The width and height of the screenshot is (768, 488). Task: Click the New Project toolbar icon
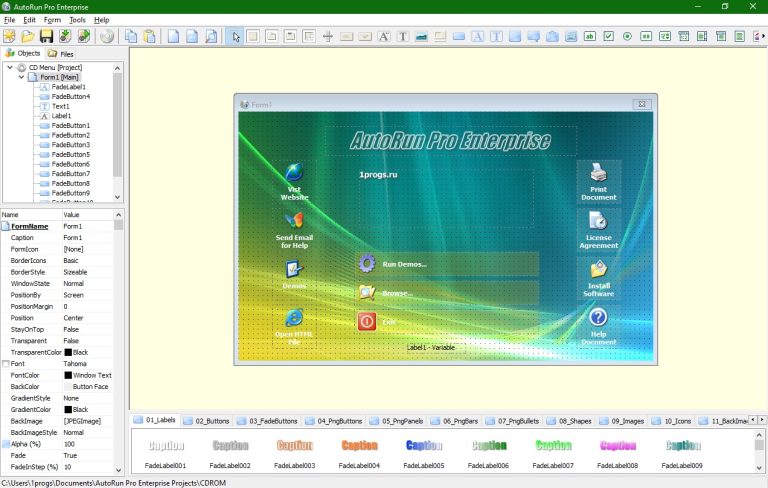click(x=10, y=36)
